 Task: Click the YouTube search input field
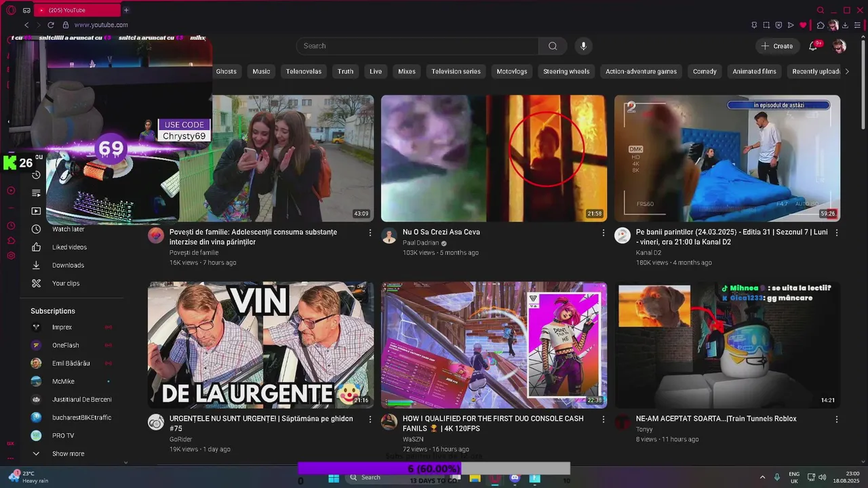click(418, 46)
